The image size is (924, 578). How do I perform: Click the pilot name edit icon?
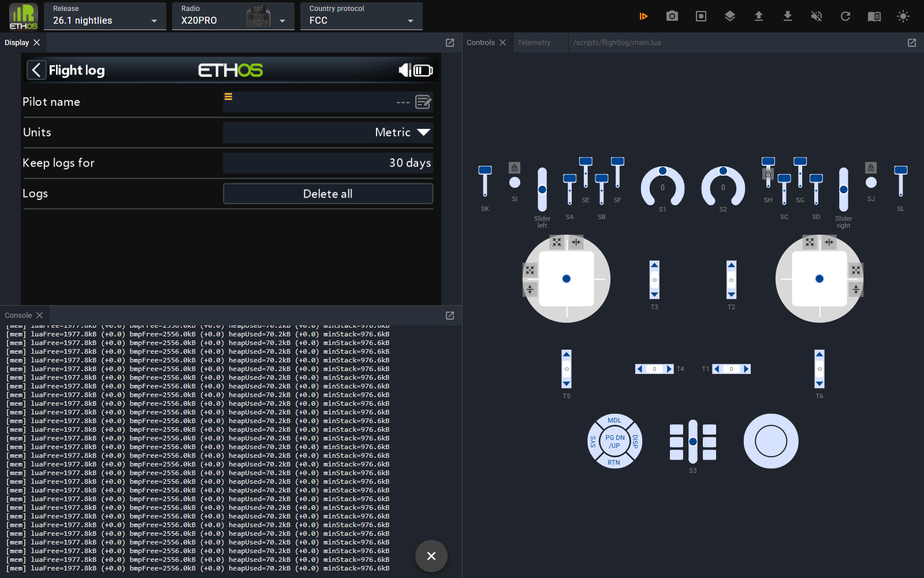pyautogui.click(x=423, y=102)
